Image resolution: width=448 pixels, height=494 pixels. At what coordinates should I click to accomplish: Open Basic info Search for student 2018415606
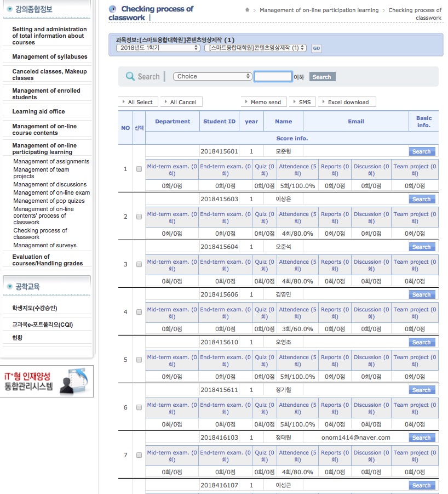pos(422,294)
